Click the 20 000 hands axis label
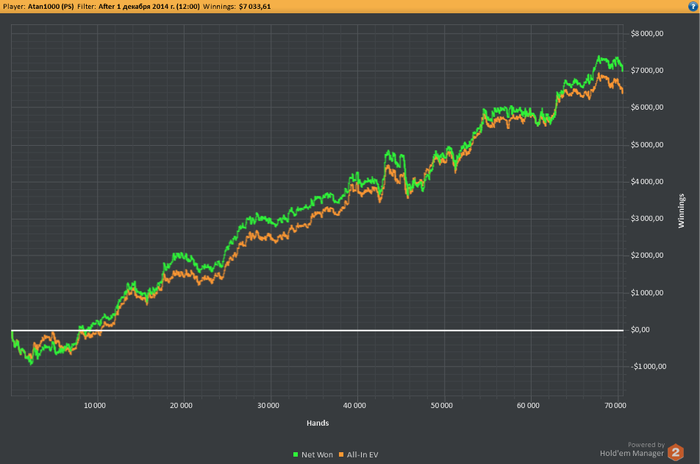Screen dimensions: 700x464 (181, 405)
